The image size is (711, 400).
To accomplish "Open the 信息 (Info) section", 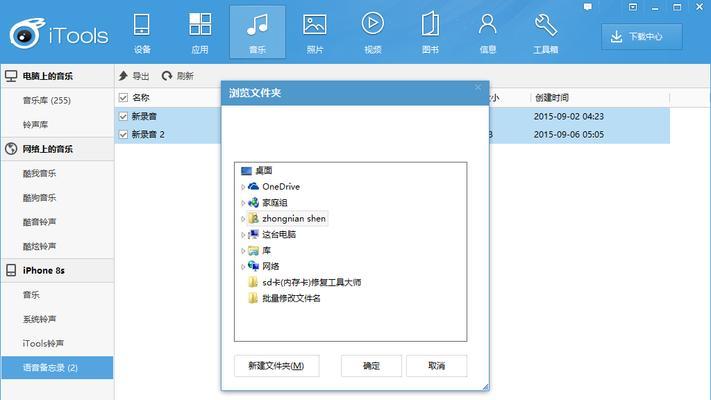I will coord(487,33).
